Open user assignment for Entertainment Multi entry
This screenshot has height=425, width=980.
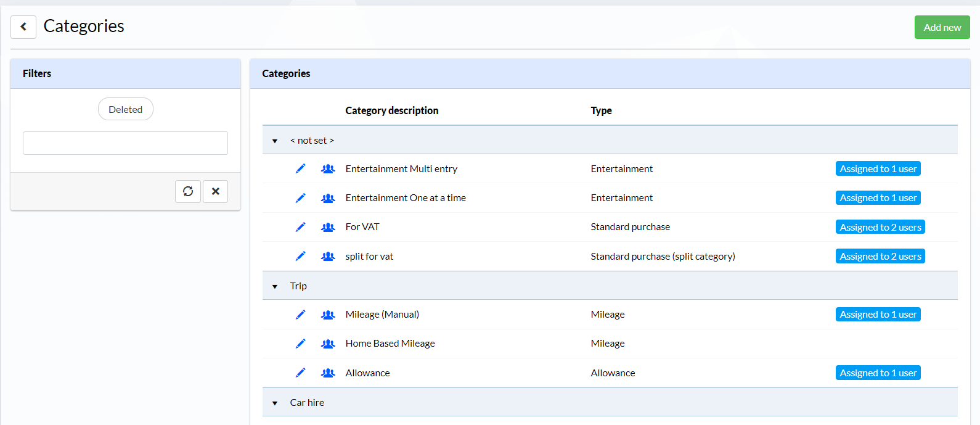click(x=328, y=168)
